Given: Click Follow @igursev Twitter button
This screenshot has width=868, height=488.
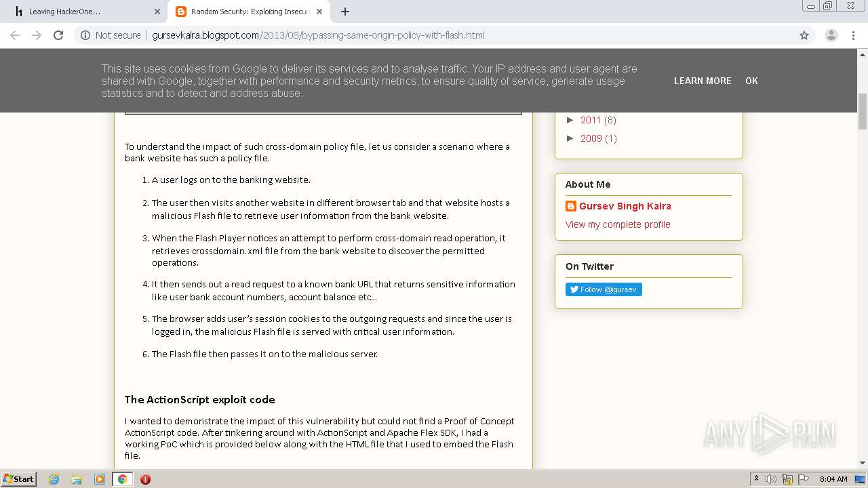Looking at the screenshot, I should coord(604,289).
